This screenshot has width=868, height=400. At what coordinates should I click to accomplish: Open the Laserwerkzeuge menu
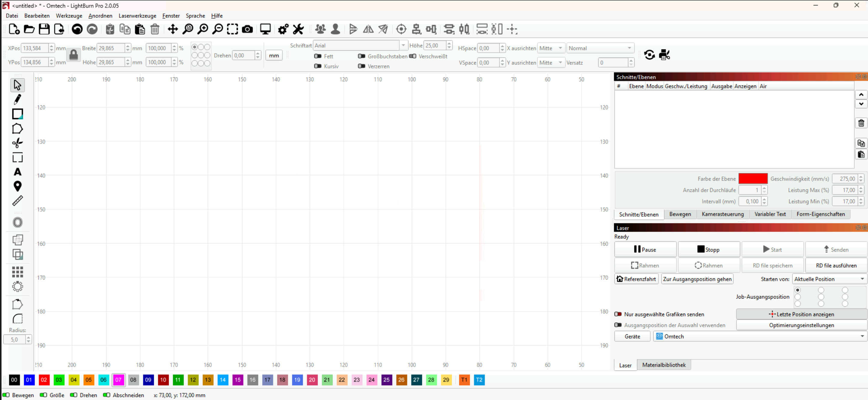[137, 16]
